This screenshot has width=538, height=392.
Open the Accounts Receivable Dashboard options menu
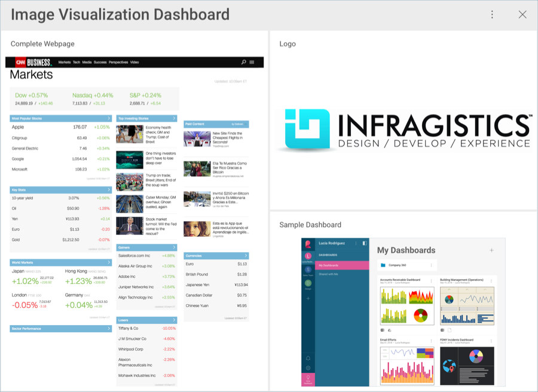click(432, 281)
